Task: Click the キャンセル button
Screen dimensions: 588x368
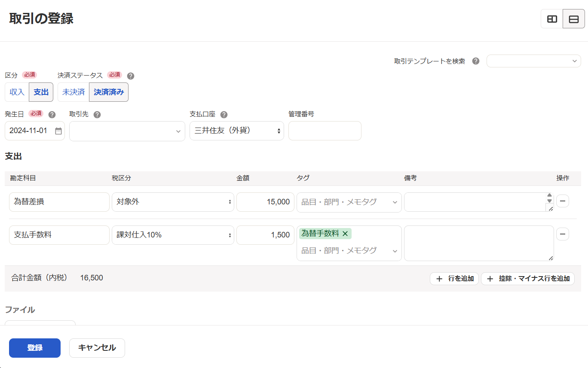Action: click(97, 348)
